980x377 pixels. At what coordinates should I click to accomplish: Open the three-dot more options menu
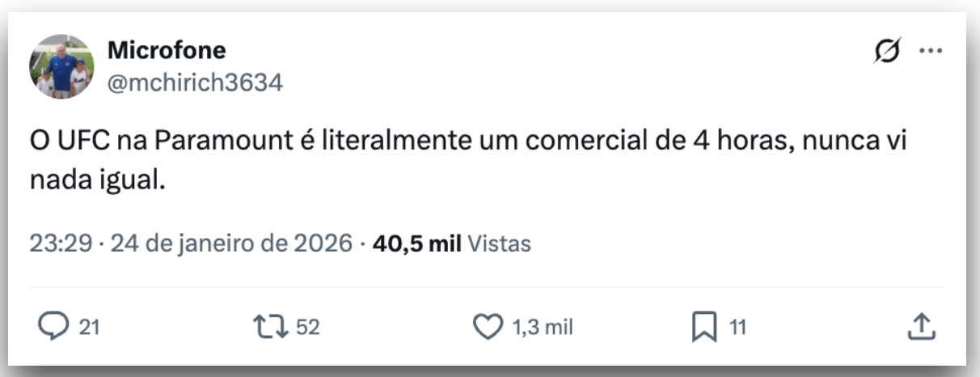click(x=931, y=51)
